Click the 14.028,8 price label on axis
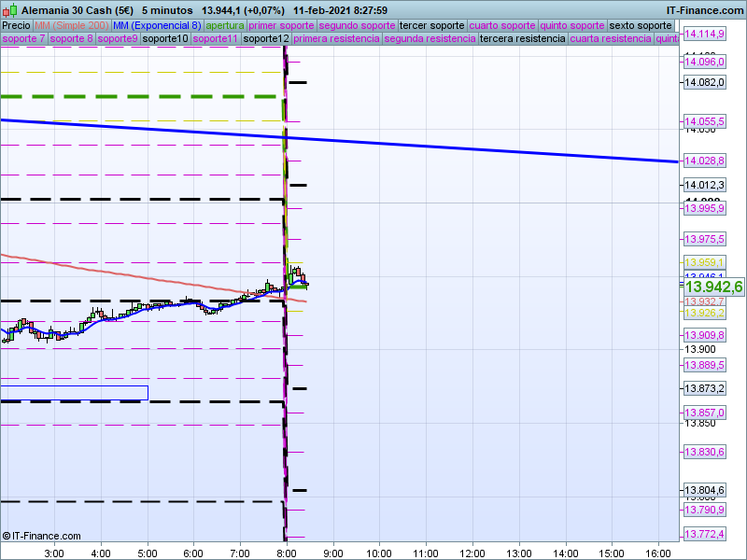Image resolution: width=747 pixels, height=560 pixels. pos(704,161)
